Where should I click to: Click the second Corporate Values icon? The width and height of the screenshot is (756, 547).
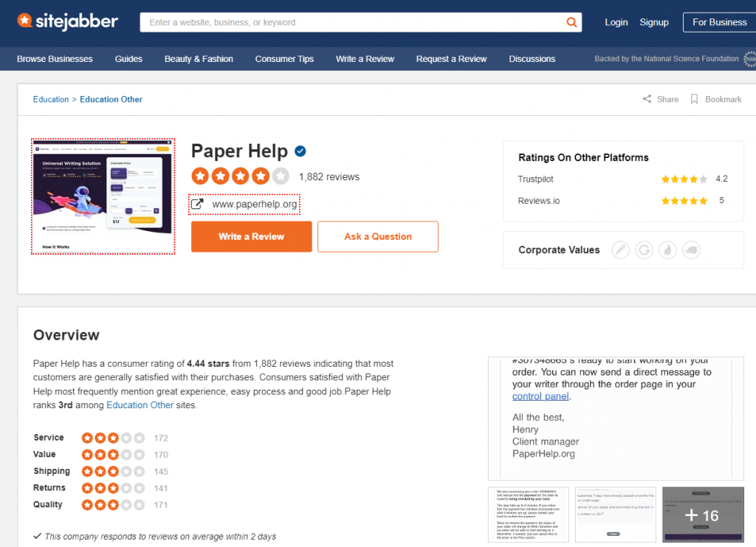tap(644, 250)
